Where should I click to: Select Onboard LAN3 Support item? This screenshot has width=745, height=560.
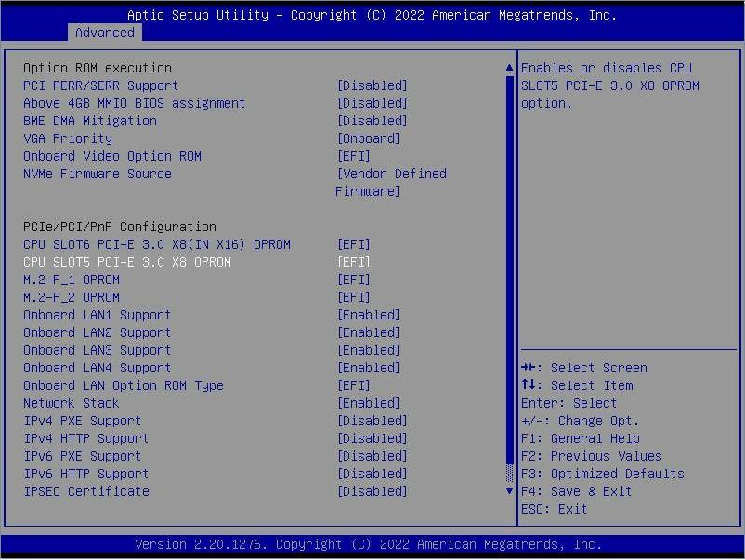click(x=97, y=350)
